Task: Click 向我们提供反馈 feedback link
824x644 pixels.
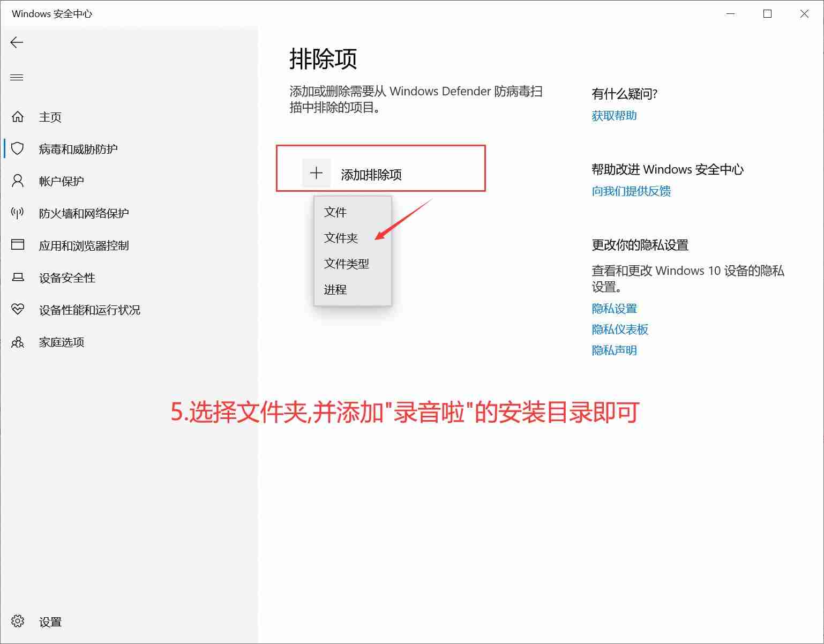Action: 632,191
